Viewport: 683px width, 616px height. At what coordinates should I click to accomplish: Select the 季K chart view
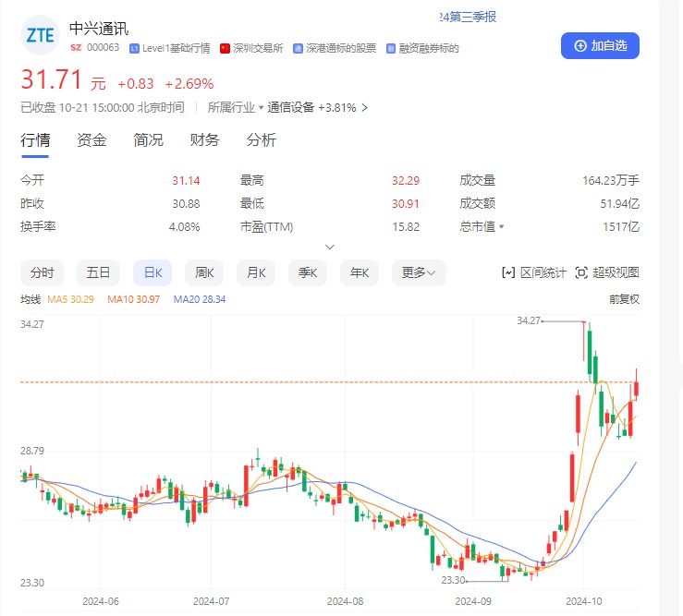[x=308, y=273]
